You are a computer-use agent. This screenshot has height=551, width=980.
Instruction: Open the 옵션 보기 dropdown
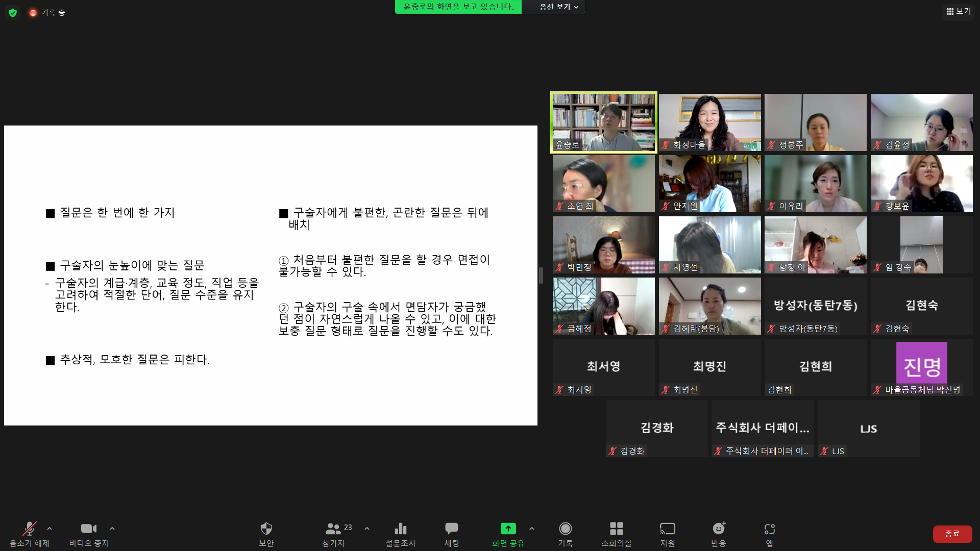pyautogui.click(x=559, y=7)
